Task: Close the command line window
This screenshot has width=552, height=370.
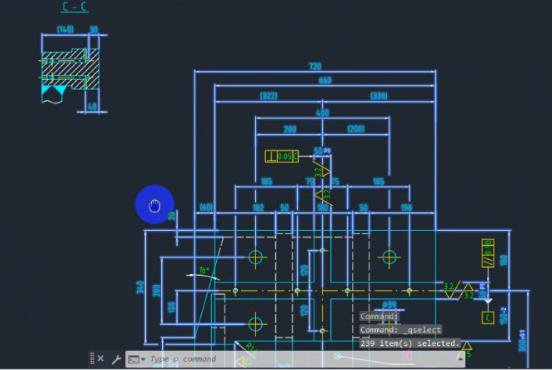Action: (101, 358)
